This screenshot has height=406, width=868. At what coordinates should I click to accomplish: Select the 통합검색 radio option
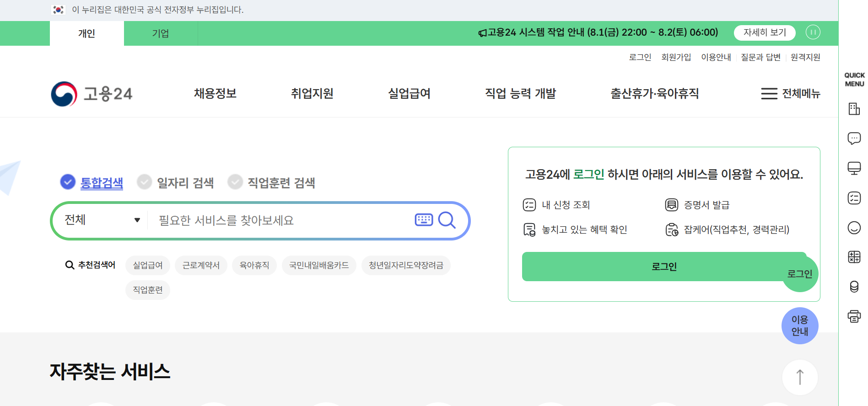point(92,182)
